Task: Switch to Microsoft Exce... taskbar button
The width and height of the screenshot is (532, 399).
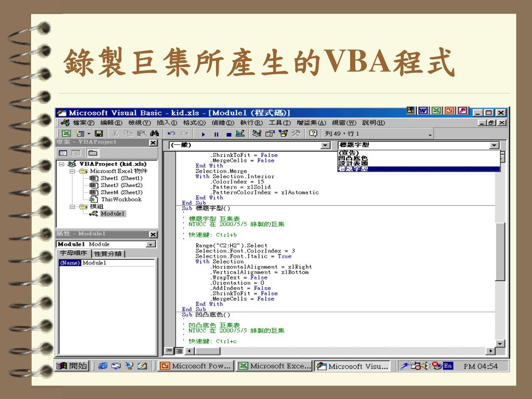Action: click(x=274, y=366)
